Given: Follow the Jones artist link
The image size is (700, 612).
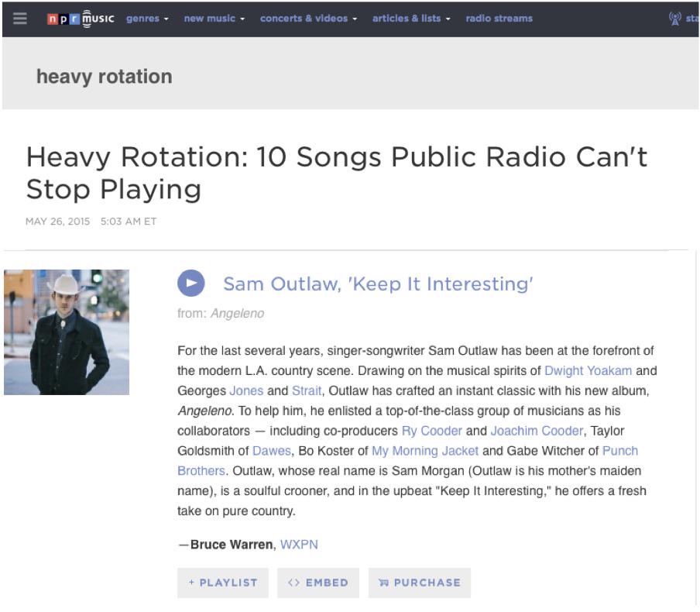Looking at the screenshot, I should click(x=246, y=391).
